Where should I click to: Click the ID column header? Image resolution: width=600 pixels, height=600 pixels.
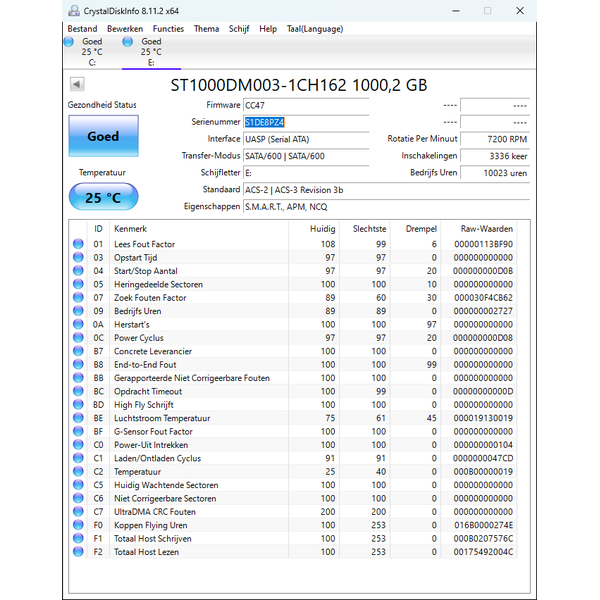[98, 229]
